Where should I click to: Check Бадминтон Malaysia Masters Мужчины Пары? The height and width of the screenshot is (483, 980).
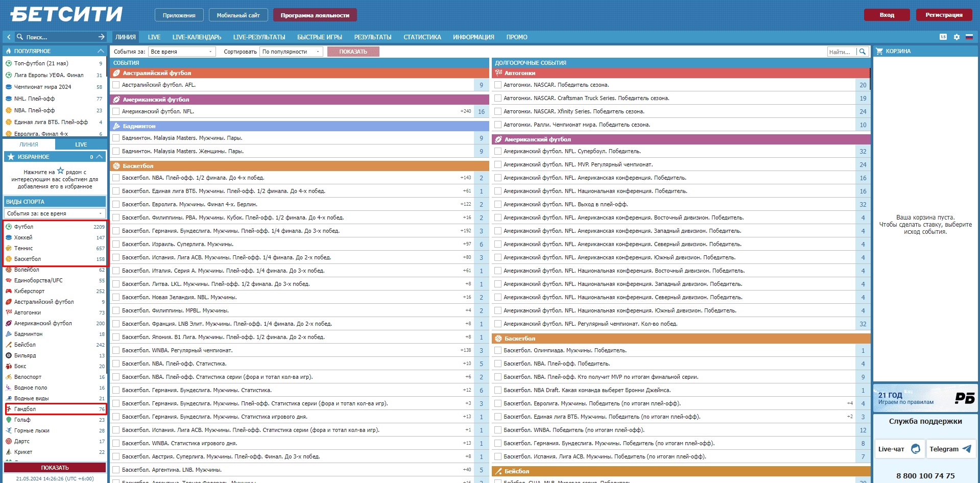tap(116, 138)
